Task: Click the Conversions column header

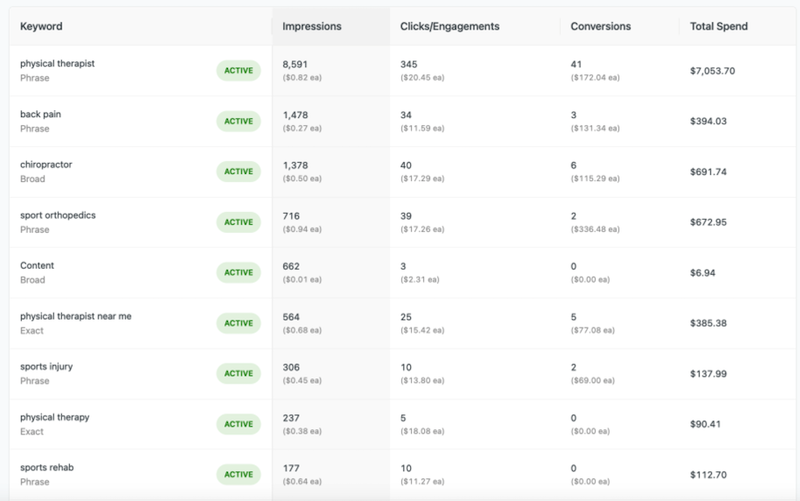Action: (x=599, y=26)
